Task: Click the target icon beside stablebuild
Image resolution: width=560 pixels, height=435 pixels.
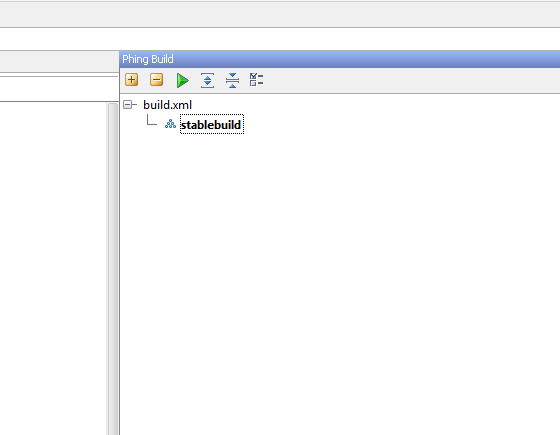Action: click(x=170, y=124)
